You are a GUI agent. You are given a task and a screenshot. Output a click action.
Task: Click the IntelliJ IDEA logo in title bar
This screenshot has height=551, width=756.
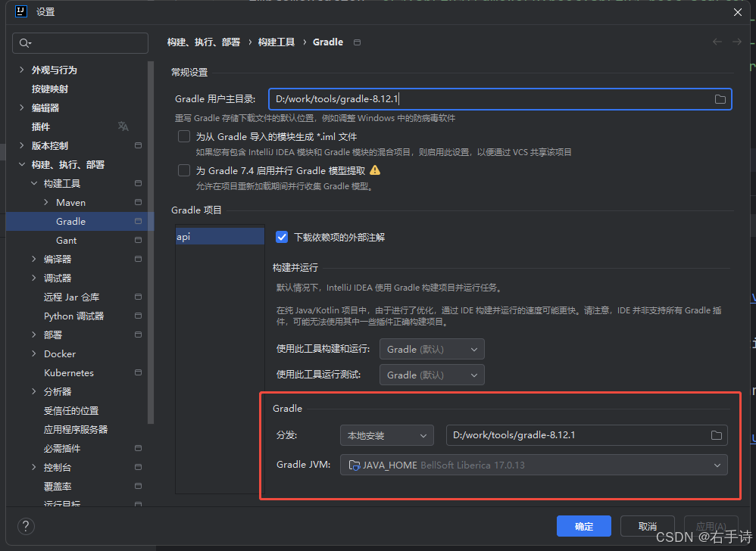(21, 11)
